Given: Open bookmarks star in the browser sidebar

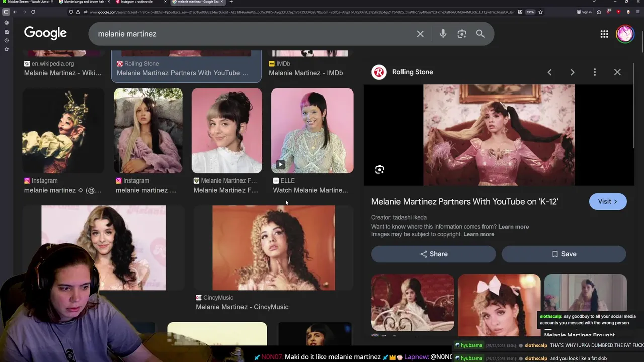Looking at the screenshot, I should tap(6, 49).
